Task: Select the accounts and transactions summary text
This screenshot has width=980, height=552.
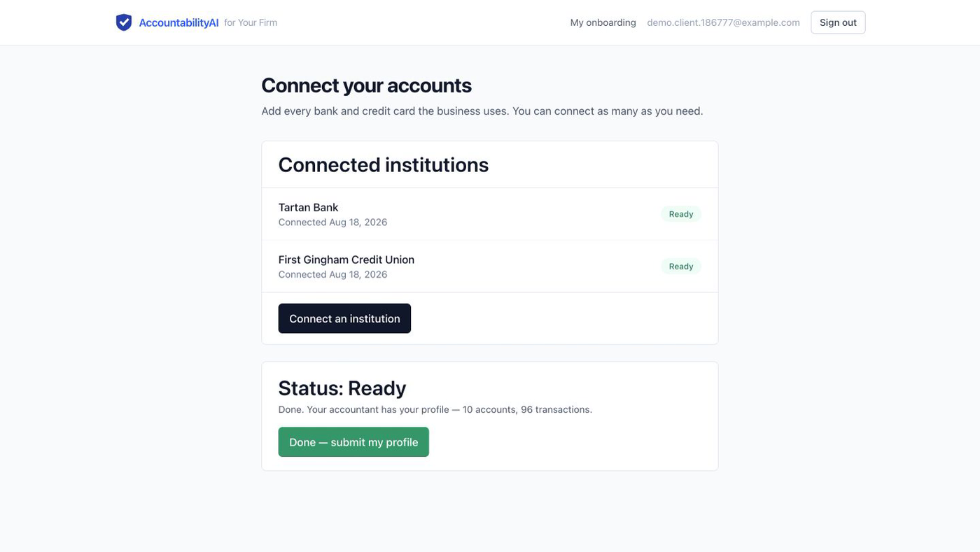Action: coord(435,409)
